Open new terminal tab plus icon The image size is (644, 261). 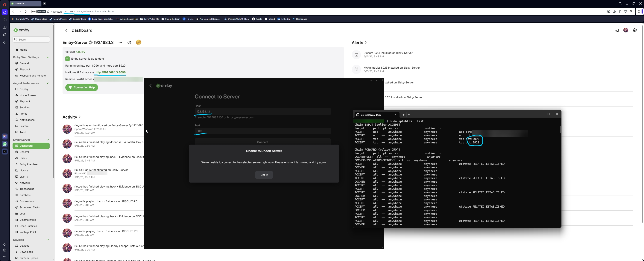tap(403, 115)
